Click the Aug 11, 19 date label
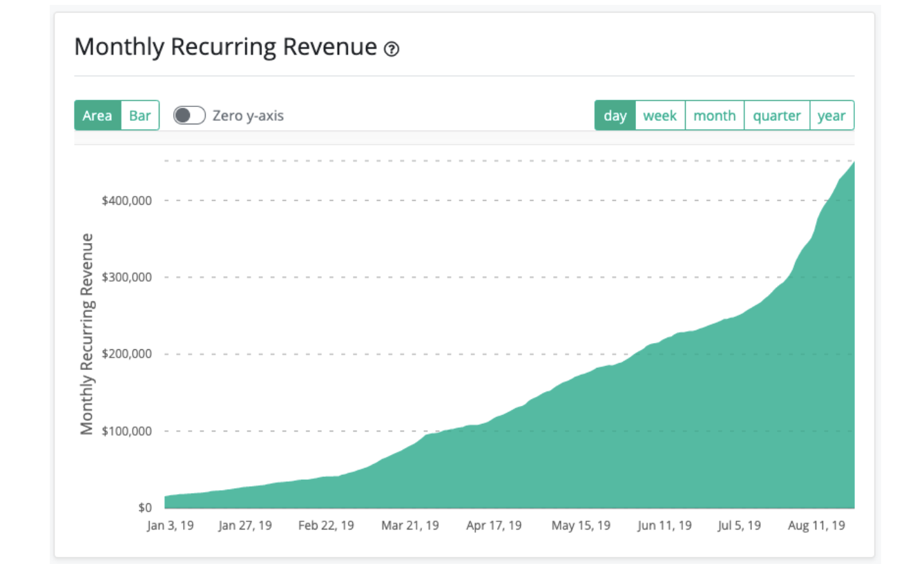This screenshot has height=584, width=924. (816, 525)
